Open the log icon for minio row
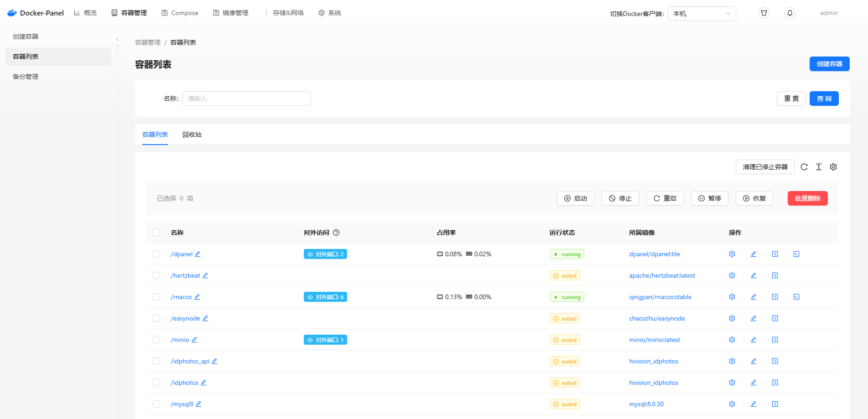The height and width of the screenshot is (419, 868). [x=775, y=340]
